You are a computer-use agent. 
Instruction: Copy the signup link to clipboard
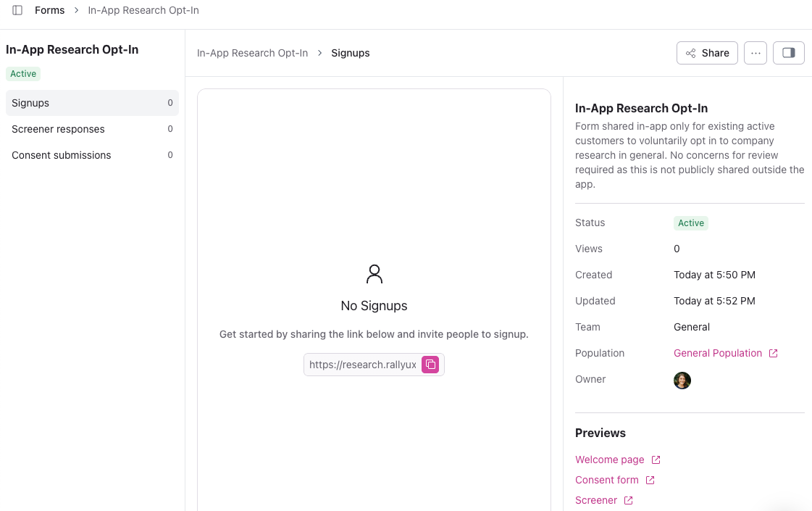[430, 365]
